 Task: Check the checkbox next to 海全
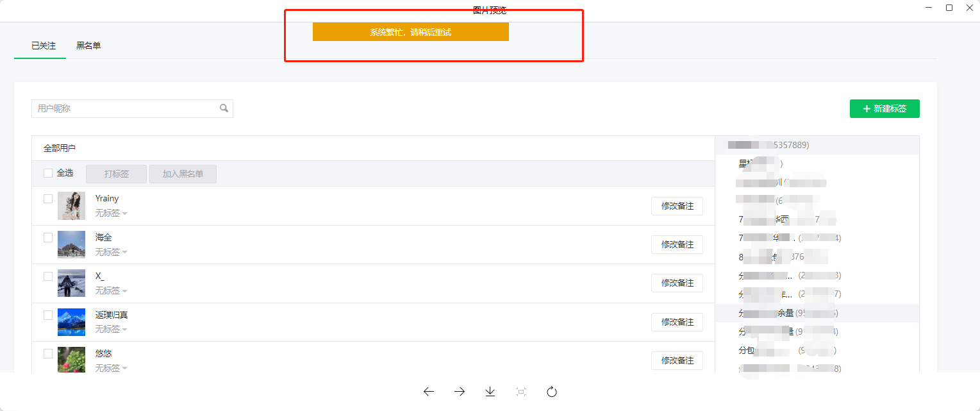click(47, 237)
